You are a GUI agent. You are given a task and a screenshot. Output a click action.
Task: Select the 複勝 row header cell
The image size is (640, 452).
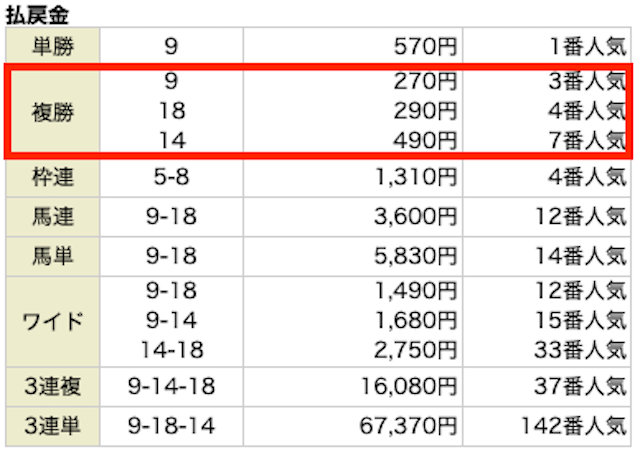pos(53,111)
